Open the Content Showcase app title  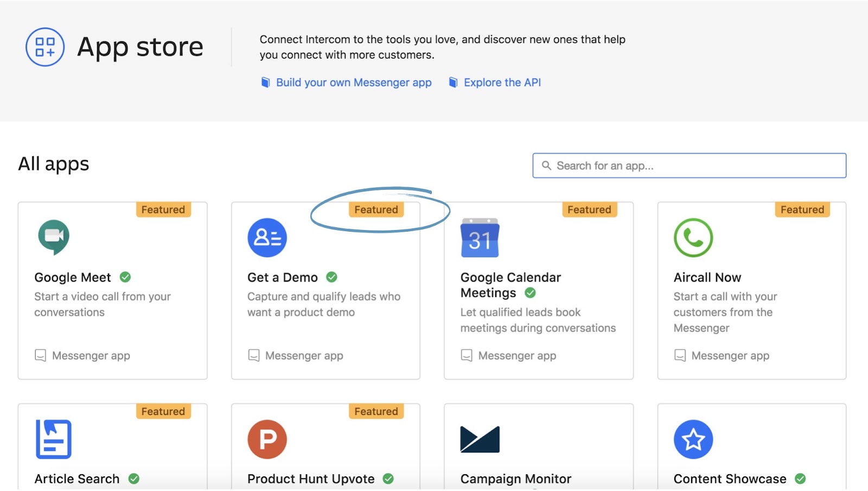coord(730,479)
